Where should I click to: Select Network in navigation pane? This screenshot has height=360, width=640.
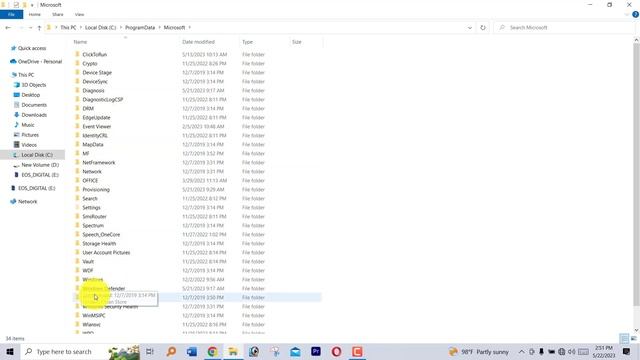pyautogui.click(x=27, y=202)
